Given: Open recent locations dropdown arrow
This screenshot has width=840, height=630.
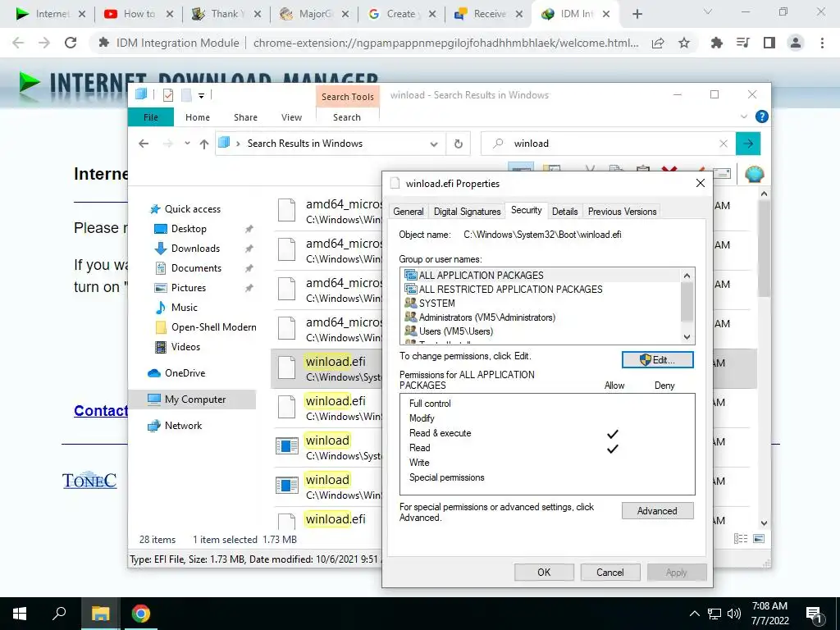Looking at the screenshot, I should 187,144.
